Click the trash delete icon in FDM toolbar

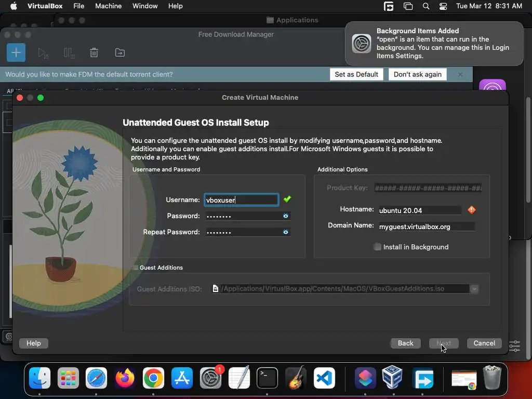point(94,52)
